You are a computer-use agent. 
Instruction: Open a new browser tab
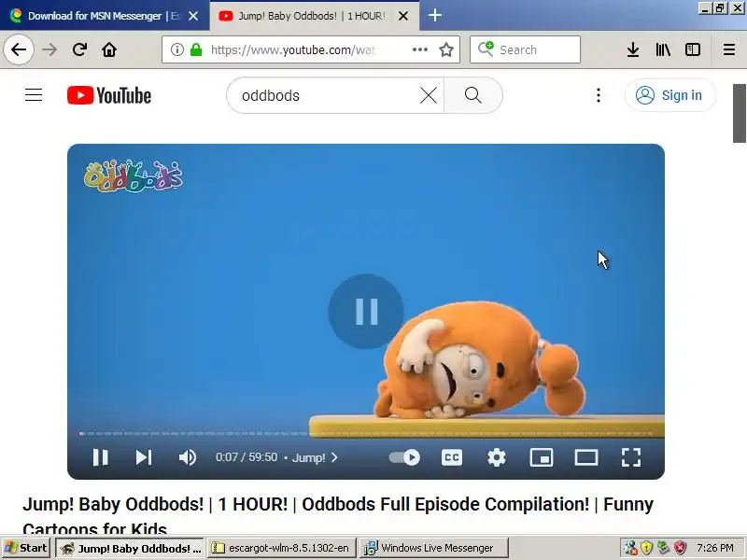click(x=434, y=15)
